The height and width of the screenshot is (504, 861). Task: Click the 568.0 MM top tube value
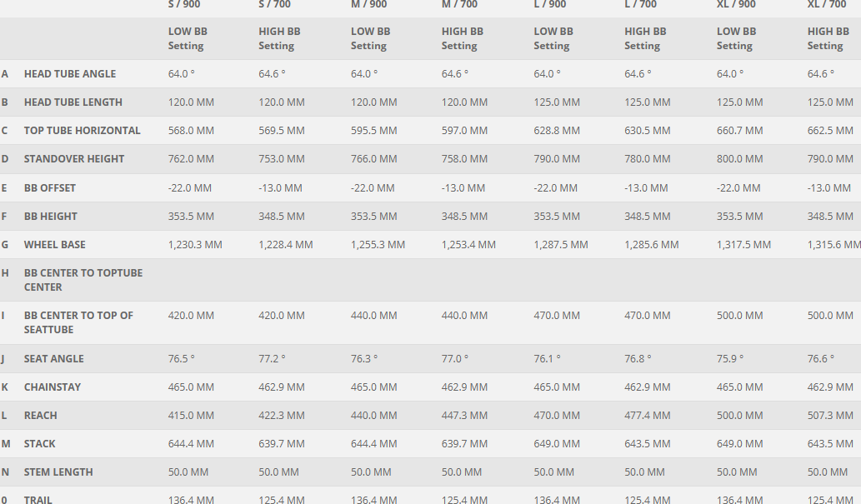click(191, 131)
